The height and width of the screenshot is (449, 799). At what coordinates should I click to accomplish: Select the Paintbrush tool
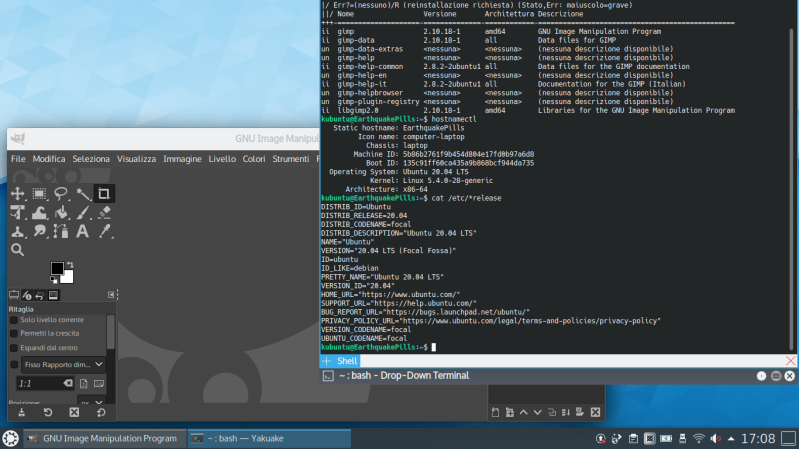[x=83, y=213]
